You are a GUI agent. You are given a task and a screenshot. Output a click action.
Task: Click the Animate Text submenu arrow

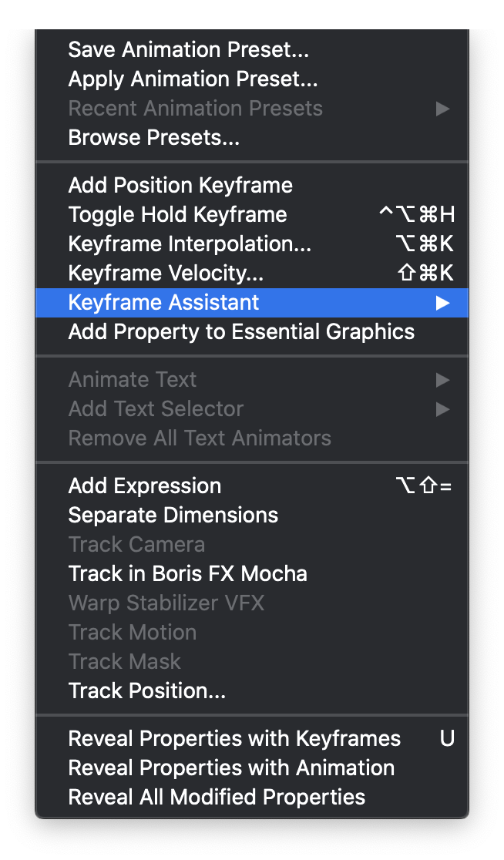[x=442, y=380]
